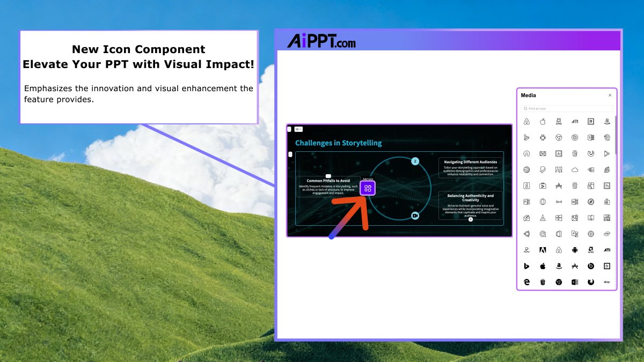644x362 pixels.
Task: Select the Opera logo icon
Action: 543,202
